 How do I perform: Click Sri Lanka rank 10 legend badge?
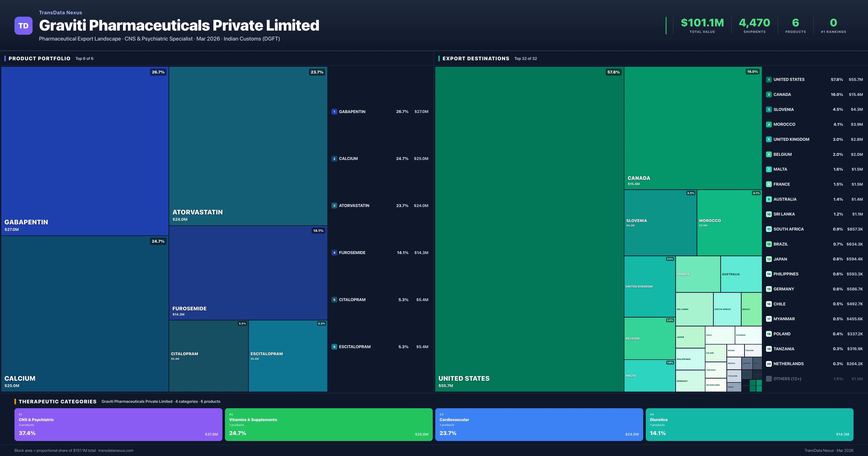pyautogui.click(x=769, y=214)
